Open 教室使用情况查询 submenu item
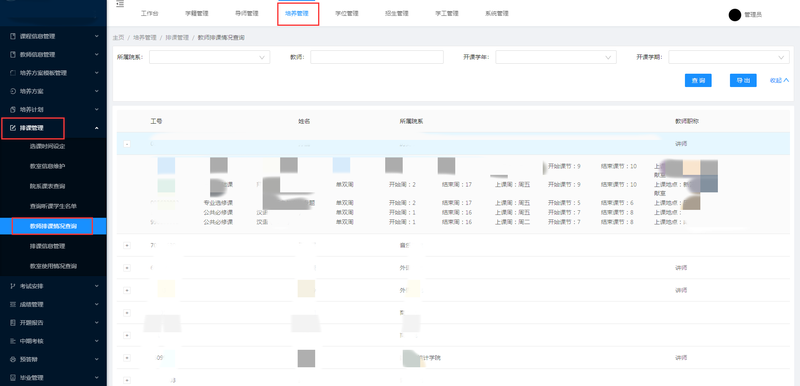This screenshot has width=800, height=386. pos(53,266)
